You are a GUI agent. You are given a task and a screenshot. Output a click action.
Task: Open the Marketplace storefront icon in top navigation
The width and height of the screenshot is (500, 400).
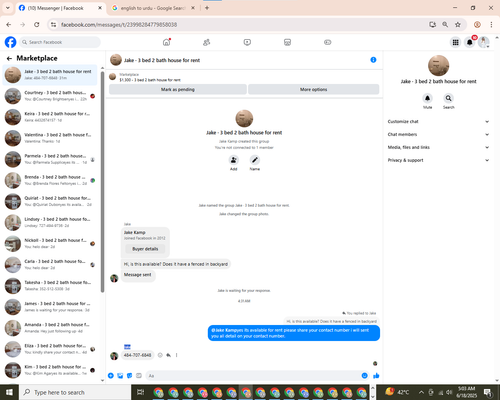[287, 42]
